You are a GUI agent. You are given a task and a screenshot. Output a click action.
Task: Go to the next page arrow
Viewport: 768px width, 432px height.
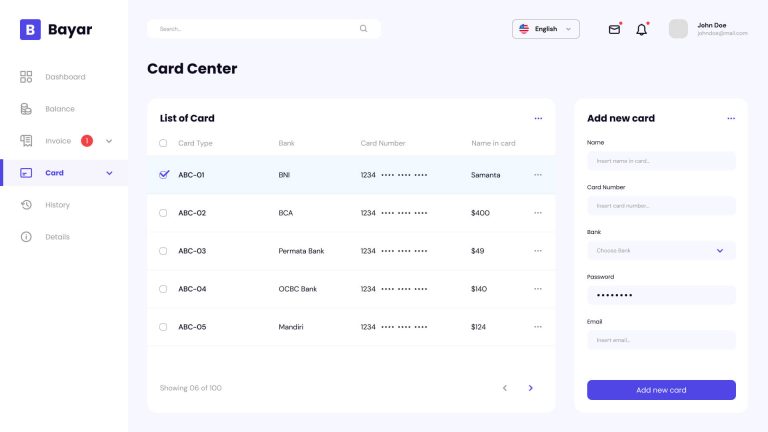pyautogui.click(x=530, y=388)
